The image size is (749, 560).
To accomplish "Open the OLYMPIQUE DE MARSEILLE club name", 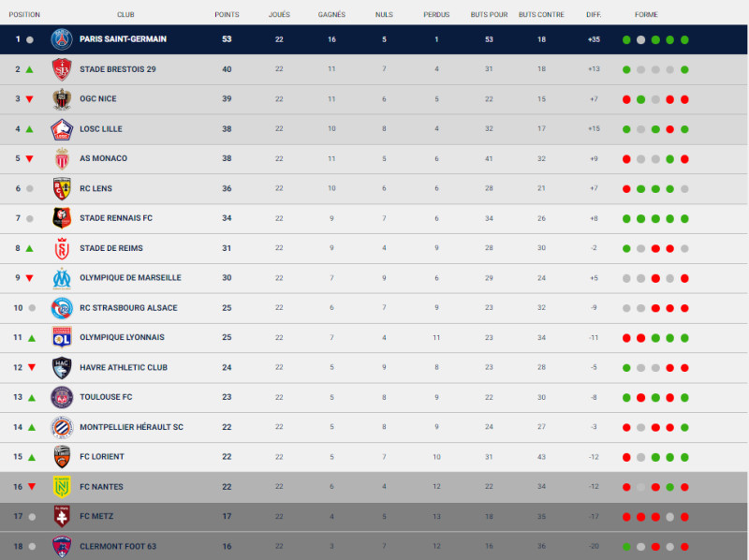I will [130, 277].
